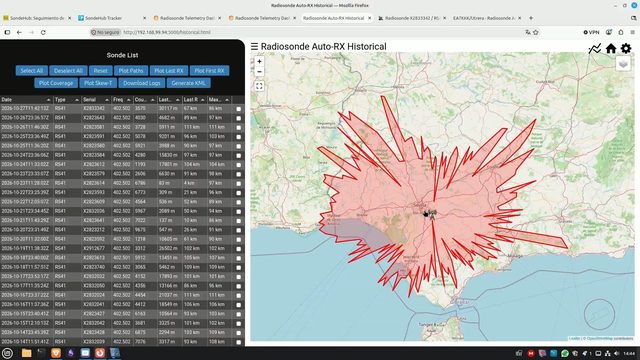Sort the sonde list by Type
This screenshot has width=640, height=360.
(x=67, y=100)
